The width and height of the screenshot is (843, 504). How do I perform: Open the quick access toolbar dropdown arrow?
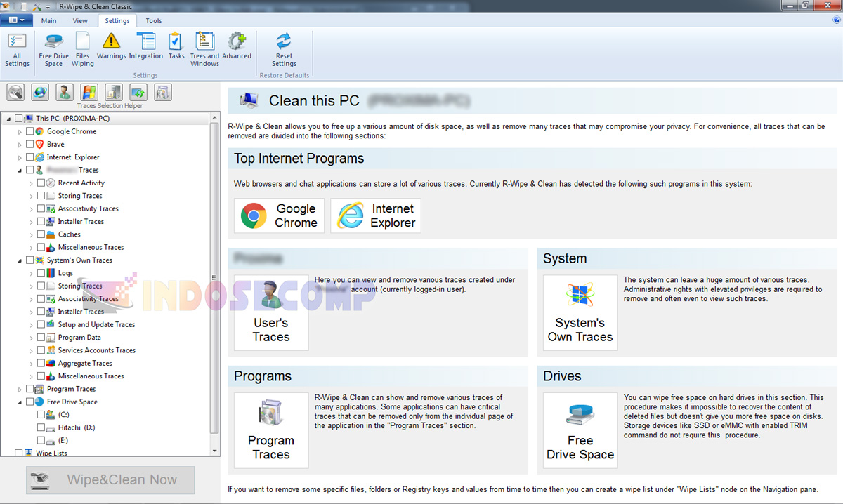coord(48,6)
